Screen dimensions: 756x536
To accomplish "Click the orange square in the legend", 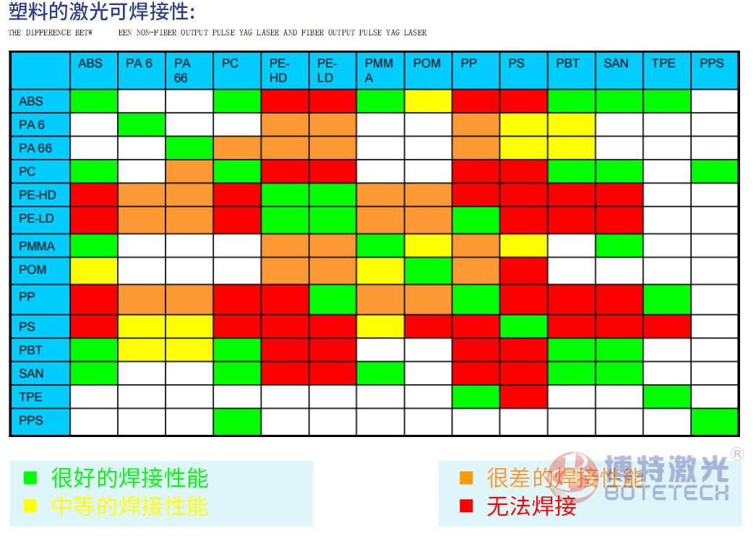I will tap(466, 477).
